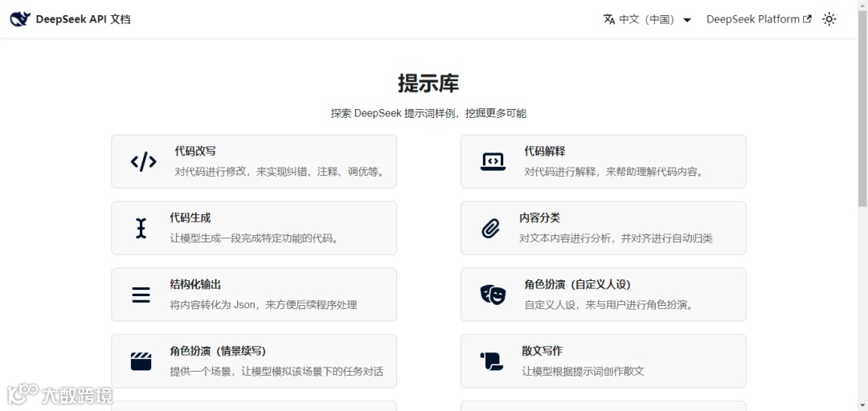Click the translate language icon
This screenshot has width=868, height=411.
coord(609,19)
